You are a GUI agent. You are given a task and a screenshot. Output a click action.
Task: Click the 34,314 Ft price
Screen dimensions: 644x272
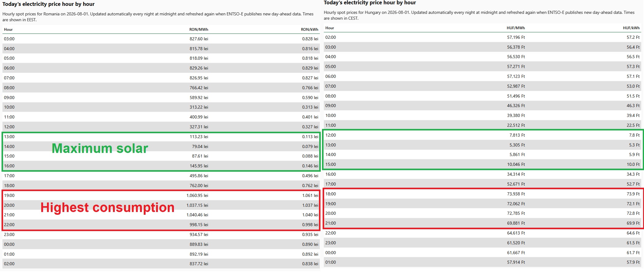(x=516, y=174)
